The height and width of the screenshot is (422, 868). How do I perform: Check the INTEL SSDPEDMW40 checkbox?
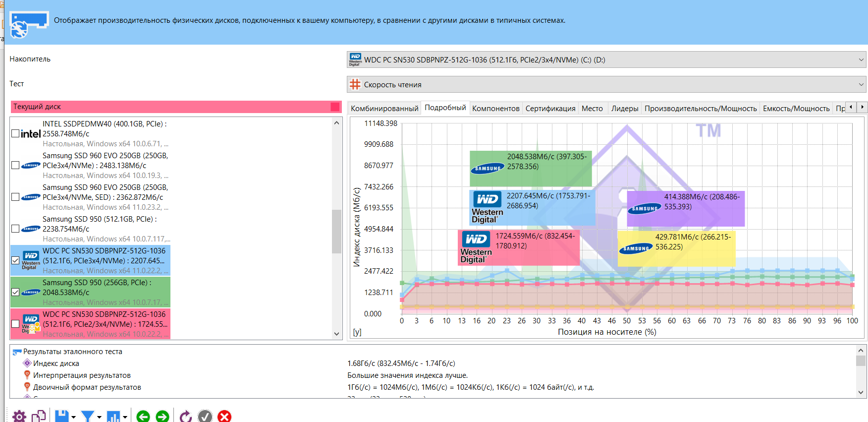[x=15, y=133]
